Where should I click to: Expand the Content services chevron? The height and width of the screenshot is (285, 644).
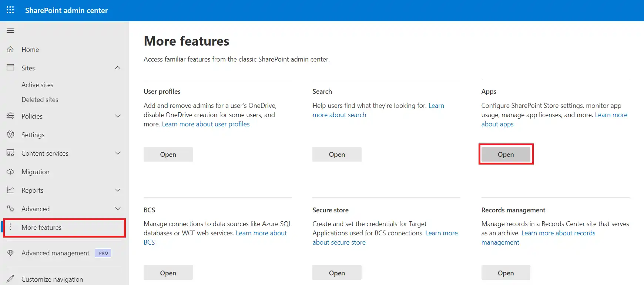(x=118, y=153)
